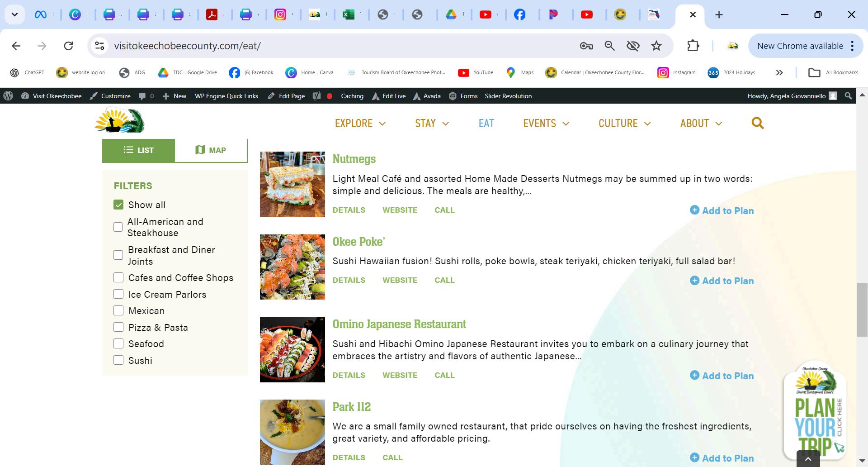Tick the Cafes and Coffee Shops filter

pos(118,277)
